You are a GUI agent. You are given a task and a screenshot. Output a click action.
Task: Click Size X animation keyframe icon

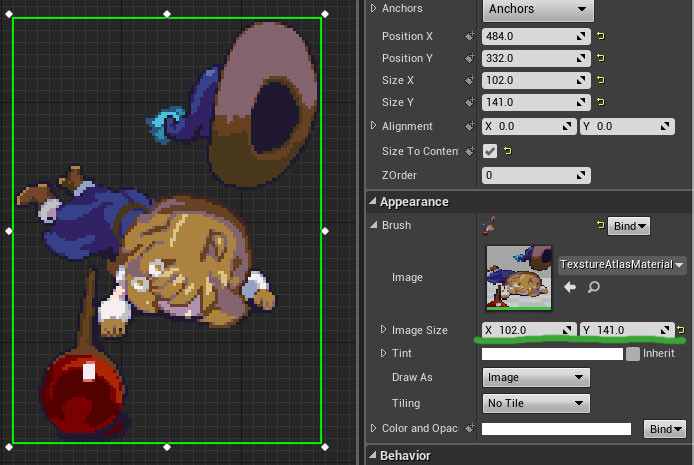pos(470,81)
